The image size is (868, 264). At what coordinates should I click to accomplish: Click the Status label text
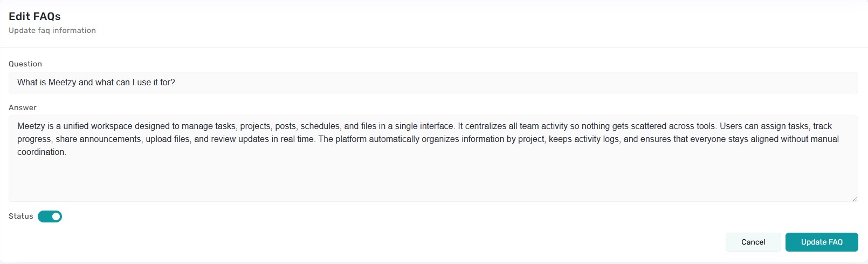click(x=21, y=216)
